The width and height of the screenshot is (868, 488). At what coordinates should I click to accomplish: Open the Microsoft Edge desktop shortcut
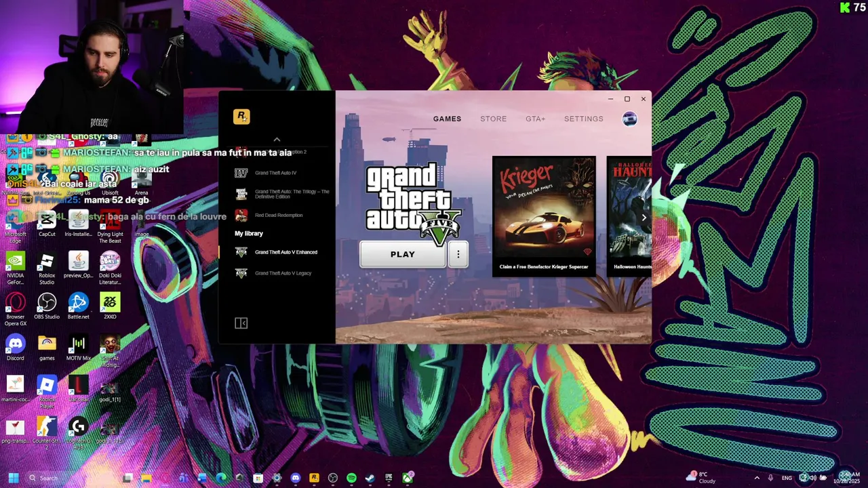[15, 227]
